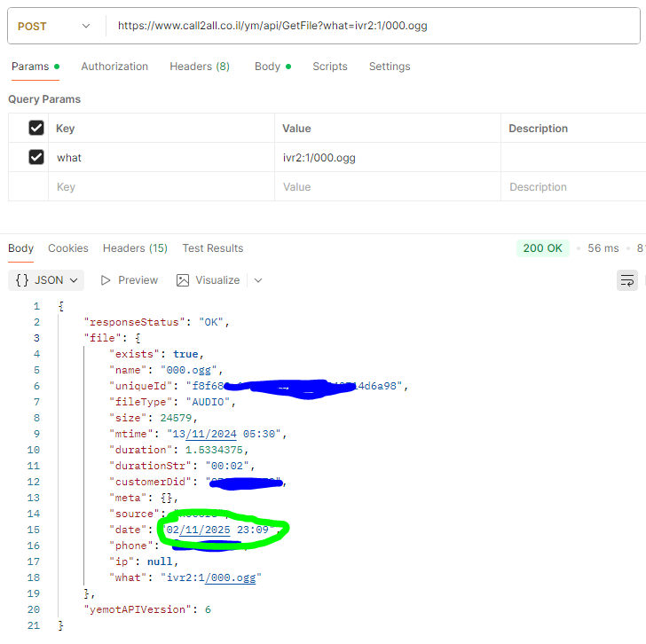Uncheck the 'what' query param checkbox

[36, 157]
